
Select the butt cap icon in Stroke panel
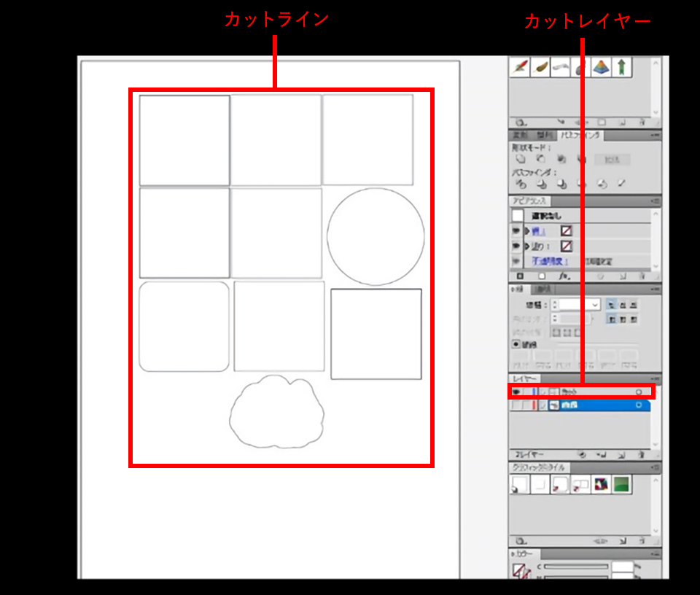click(x=611, y=306)
